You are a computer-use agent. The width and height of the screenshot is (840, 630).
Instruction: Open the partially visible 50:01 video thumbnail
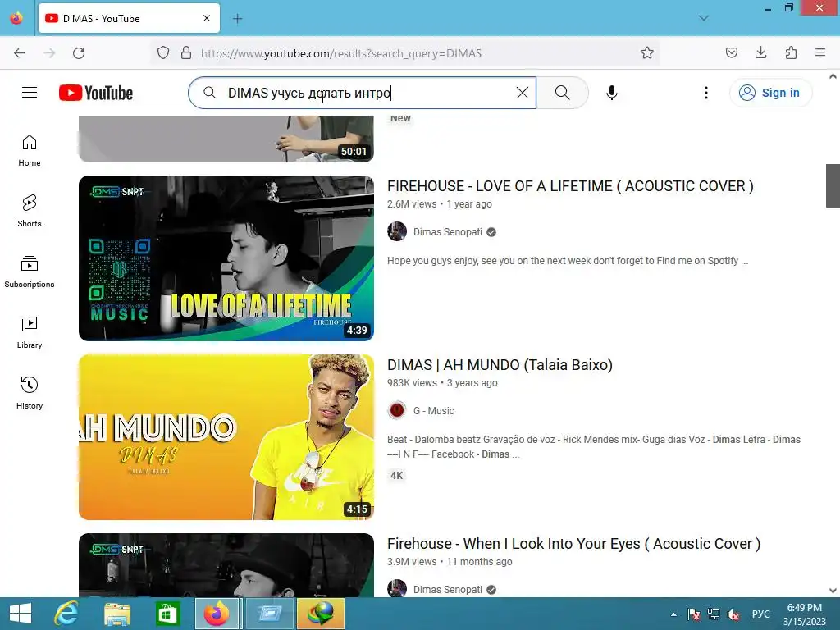(x=226, y=139)
